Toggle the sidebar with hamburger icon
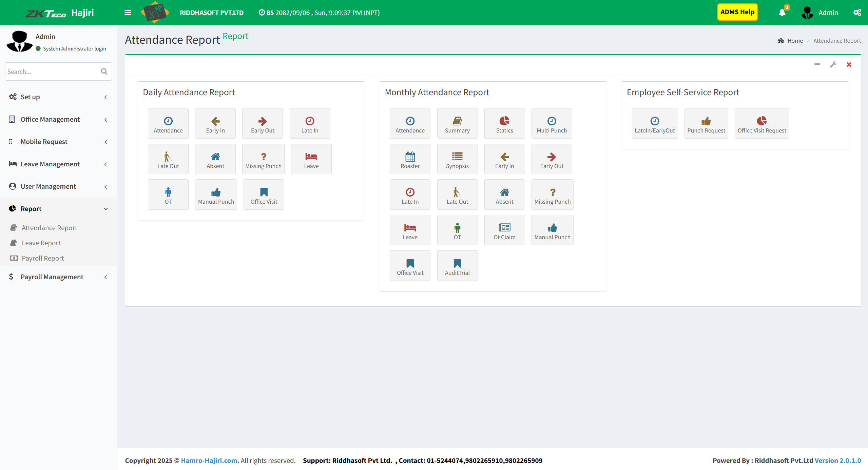Image resolution: width=868 pixels, height=470 pixels. [128, 13]
